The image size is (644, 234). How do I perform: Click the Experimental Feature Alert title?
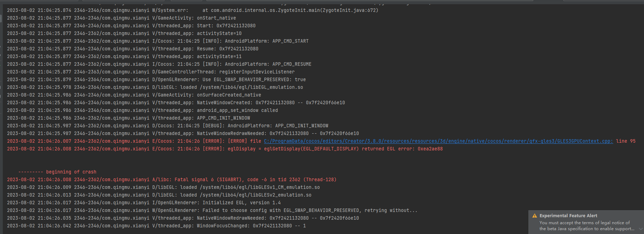[568, 216]
